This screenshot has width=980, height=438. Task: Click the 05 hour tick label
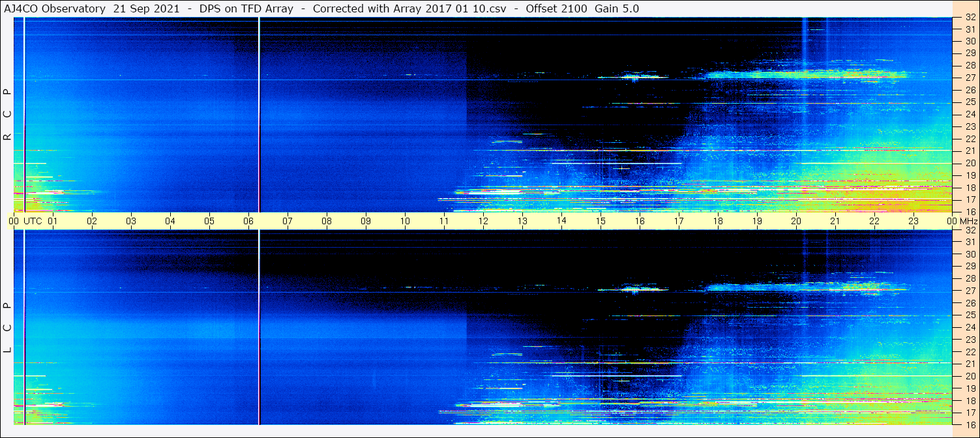coord(209,220)
